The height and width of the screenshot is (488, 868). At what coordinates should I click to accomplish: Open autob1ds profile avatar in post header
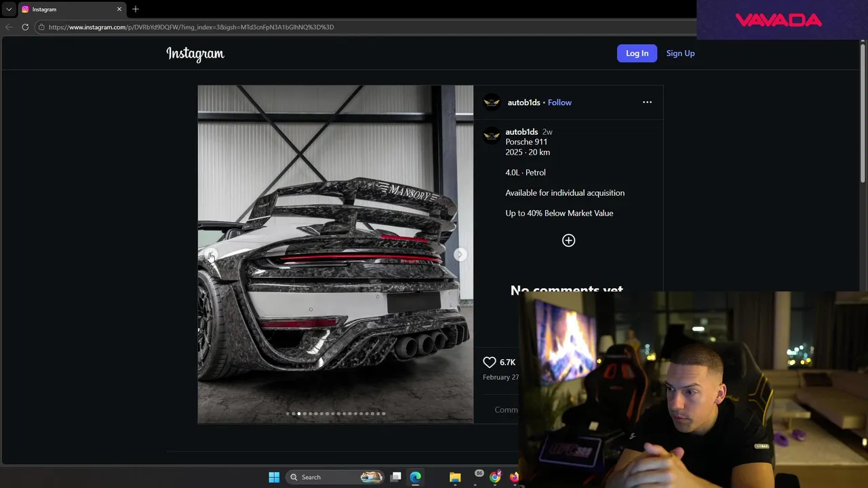tap(492, 102)
